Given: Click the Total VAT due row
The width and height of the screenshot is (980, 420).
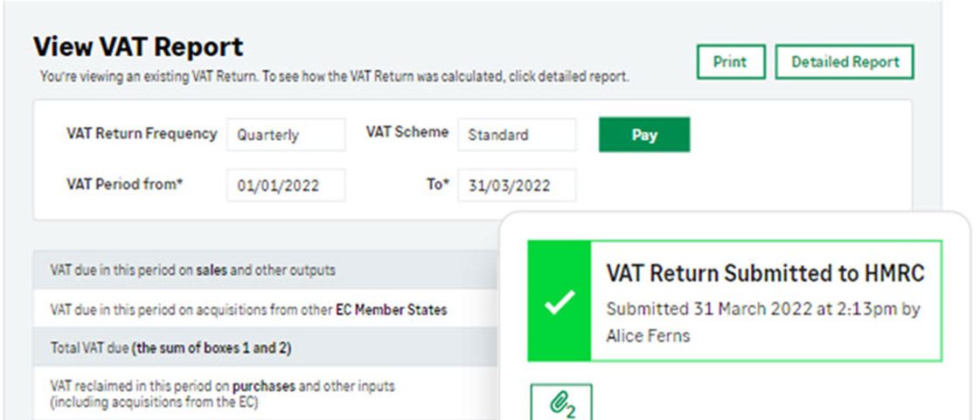Looking at the screenshot, I should tap(267, 348).
